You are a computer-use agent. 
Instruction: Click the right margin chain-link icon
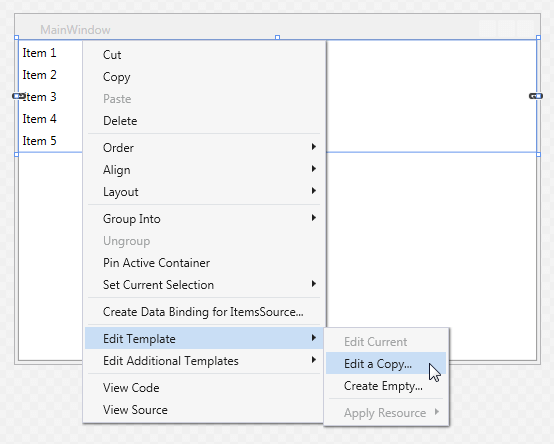[536, 96]
